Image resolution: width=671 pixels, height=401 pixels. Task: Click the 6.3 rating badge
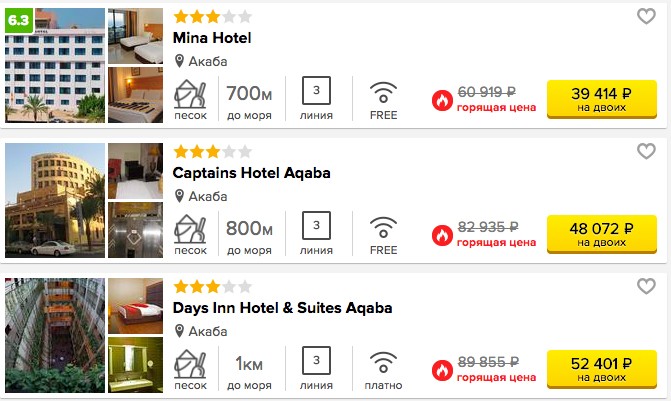19,20
